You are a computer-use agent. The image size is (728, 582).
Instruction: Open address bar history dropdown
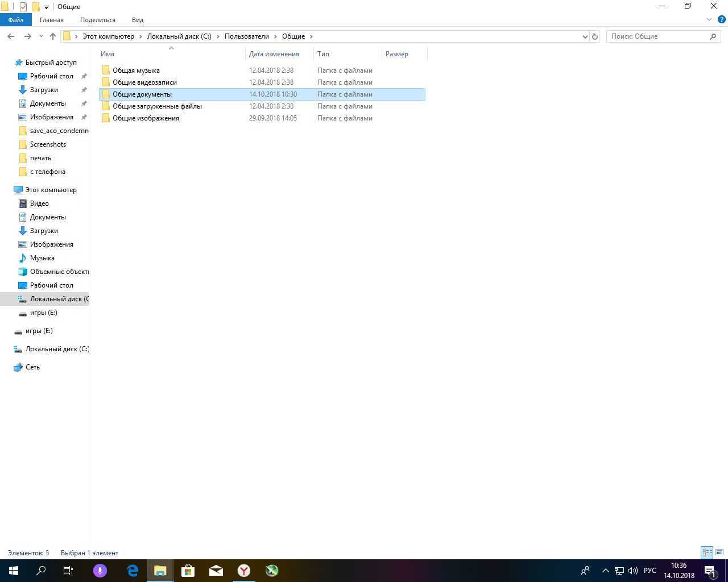tap(585, 36)
